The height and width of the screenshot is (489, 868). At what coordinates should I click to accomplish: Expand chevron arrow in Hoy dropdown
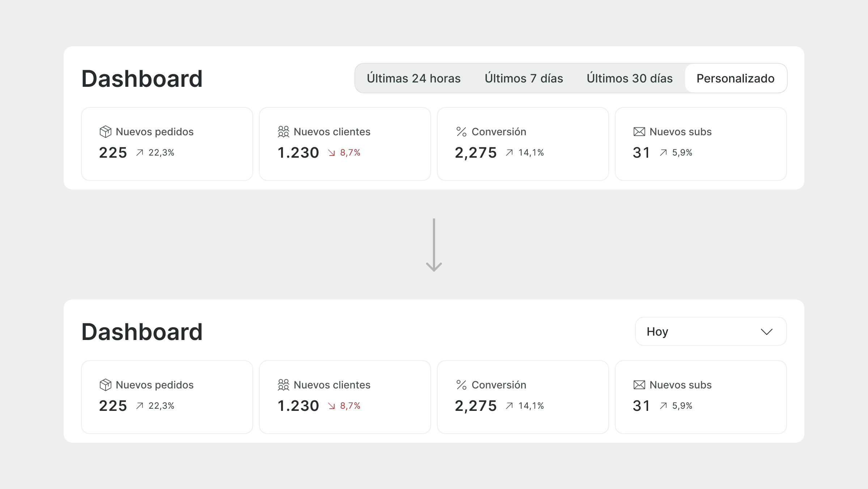coord(766,332)
